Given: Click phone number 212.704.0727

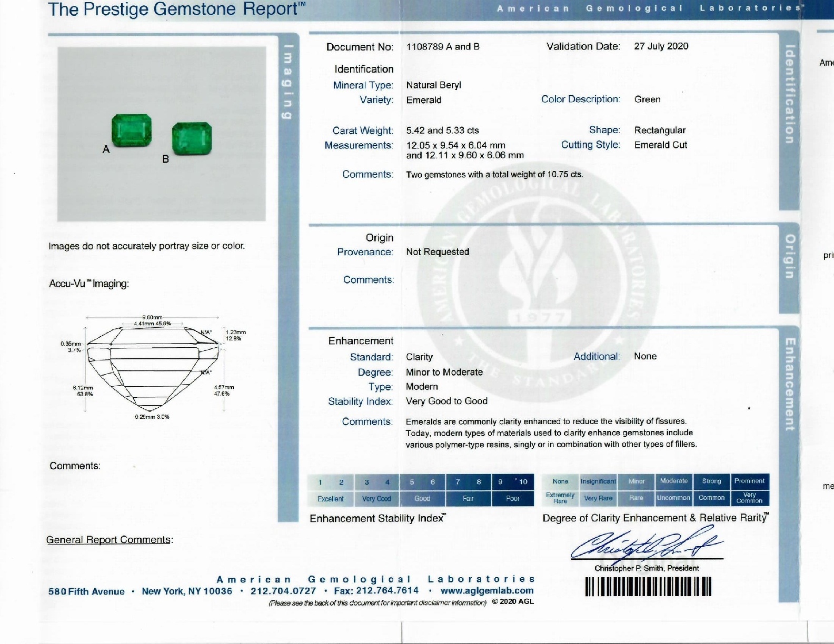Looking at the screenshot, I should tap(283, 591).
